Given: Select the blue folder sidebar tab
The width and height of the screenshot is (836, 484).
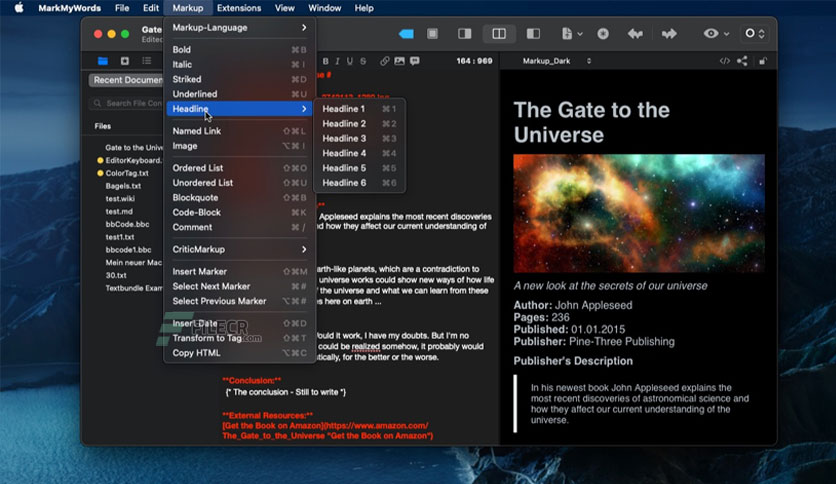Looking at the screenshot, I should tap(103, 61).
